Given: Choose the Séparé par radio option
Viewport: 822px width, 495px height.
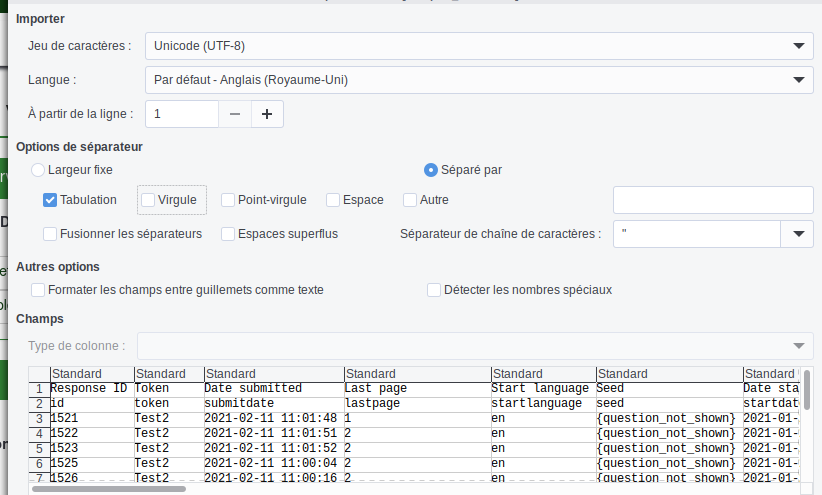Looking at the screenshot, I should 431,170.
